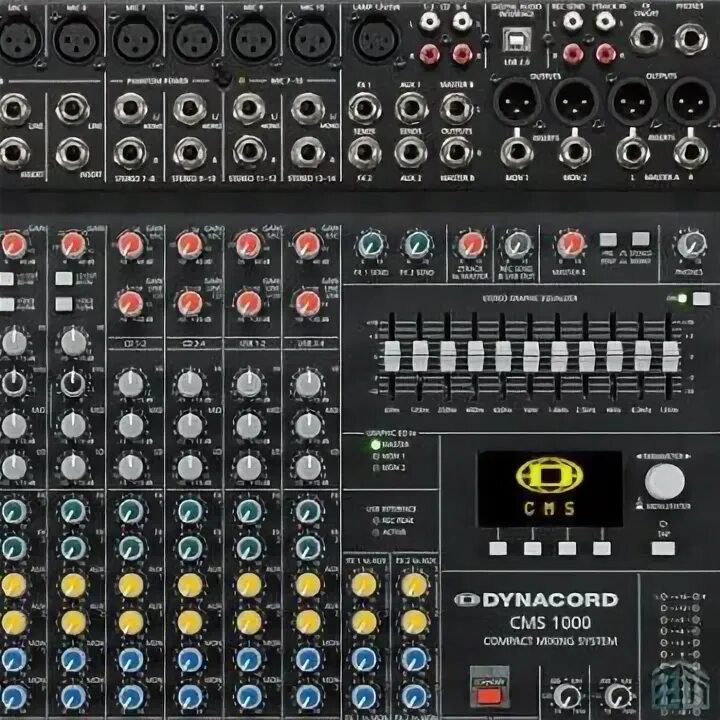Click the Phones headphone jack
The width and height of the screenshot is (720, 720).
point(691,39)
